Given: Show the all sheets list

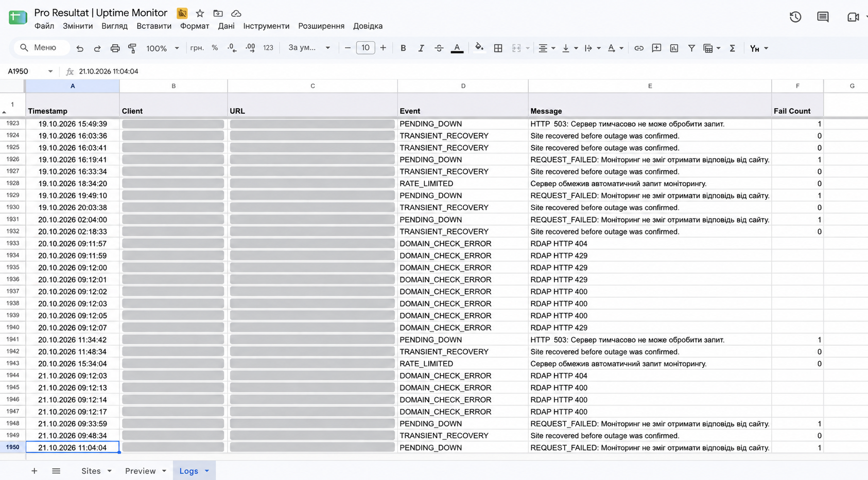Looking at the screenshot, I should click(56, 471).
